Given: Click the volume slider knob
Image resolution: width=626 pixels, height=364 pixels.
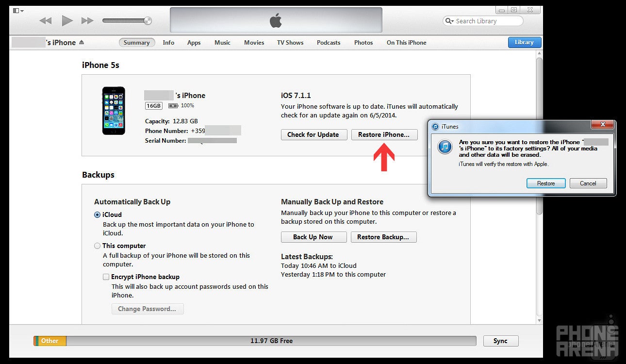Looking at the screenshot, I should [x=148, y=20].
